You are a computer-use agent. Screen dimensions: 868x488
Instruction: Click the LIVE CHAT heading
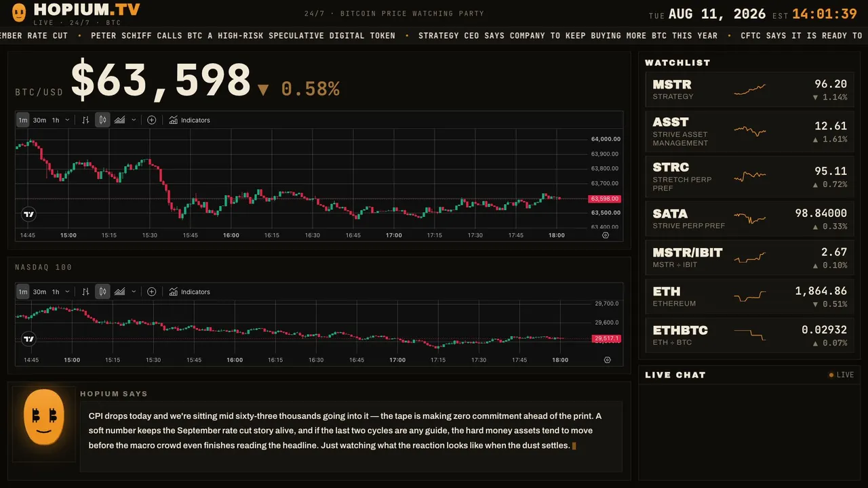point(675,375)
